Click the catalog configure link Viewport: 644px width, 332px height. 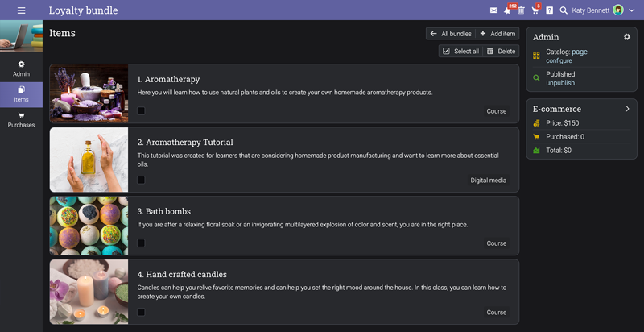pyautogui.click(x=559, y=60)
